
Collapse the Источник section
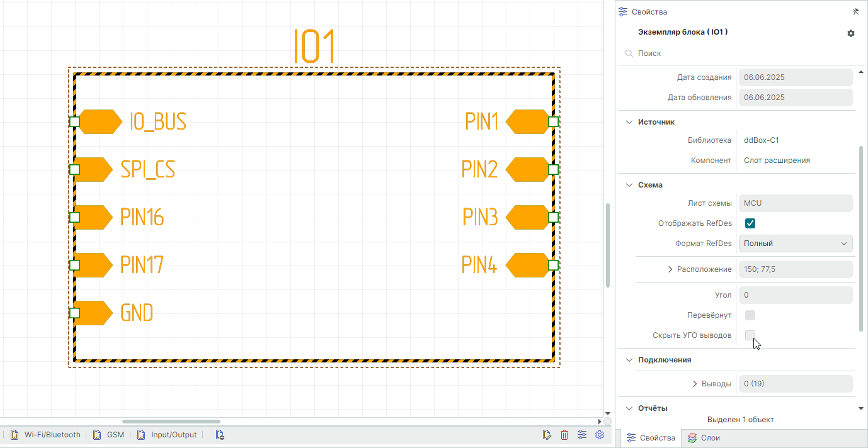629,122
